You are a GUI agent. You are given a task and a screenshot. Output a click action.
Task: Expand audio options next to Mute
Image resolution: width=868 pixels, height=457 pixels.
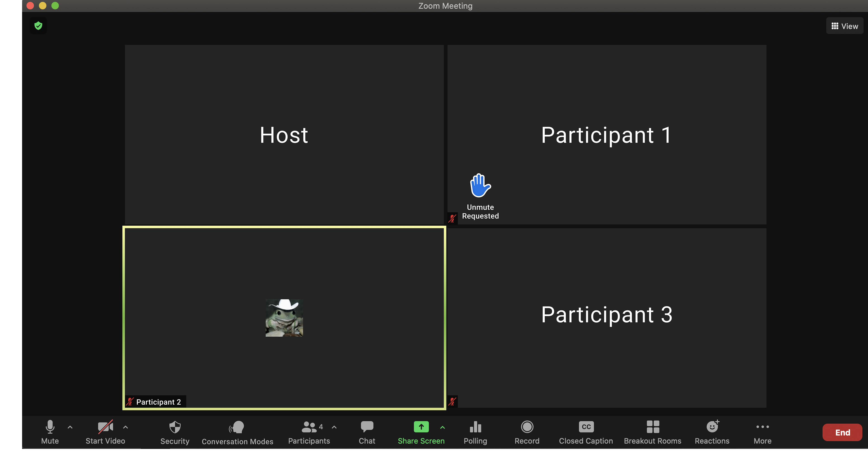tap(70, 427)
